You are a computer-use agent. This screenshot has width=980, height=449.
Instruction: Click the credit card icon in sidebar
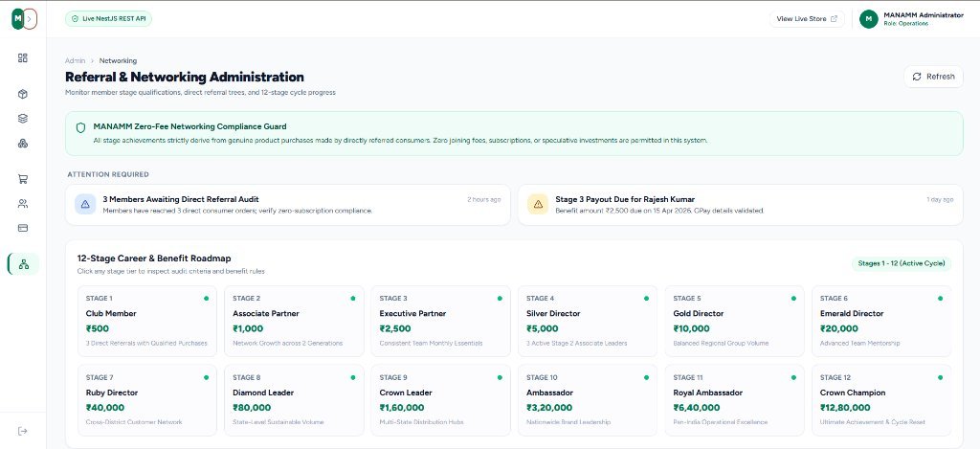pyautogui.click(x=23, y=228)
